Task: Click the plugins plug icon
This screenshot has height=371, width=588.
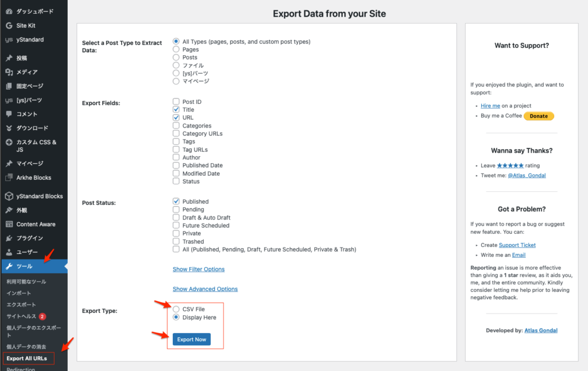Action: (9, 238)
